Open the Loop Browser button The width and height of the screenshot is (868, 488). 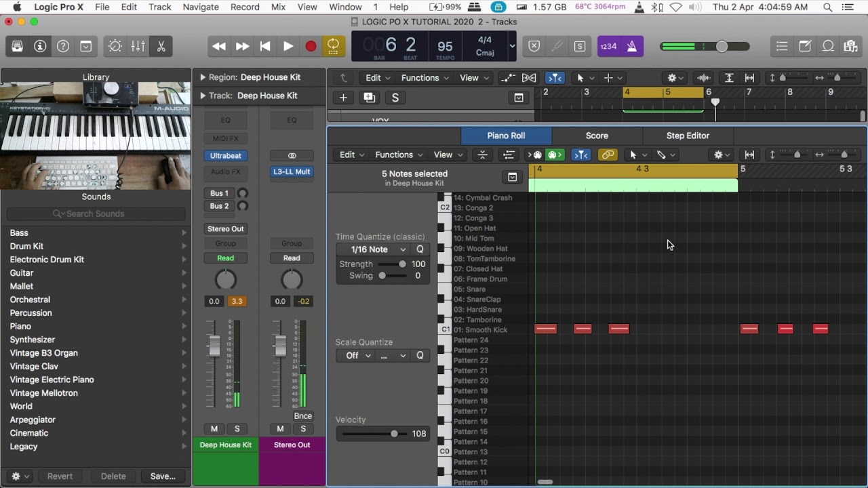coord(828,46)
